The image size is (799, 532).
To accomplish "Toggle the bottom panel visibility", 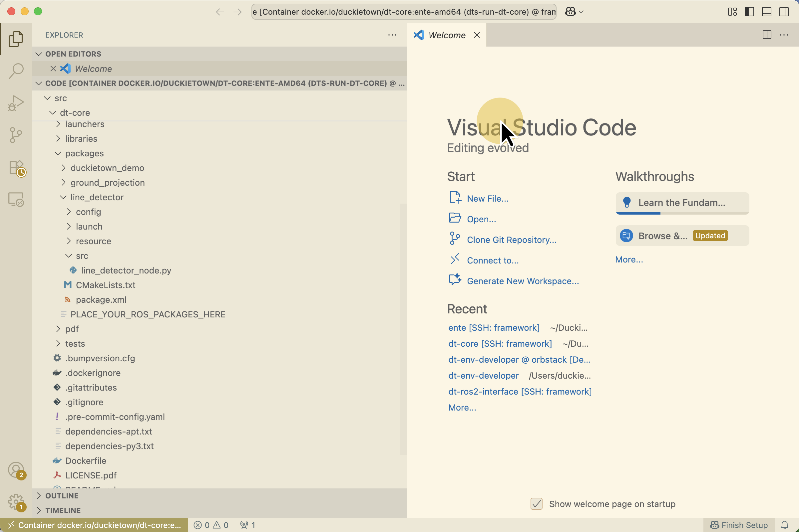I will coord(766,12).
